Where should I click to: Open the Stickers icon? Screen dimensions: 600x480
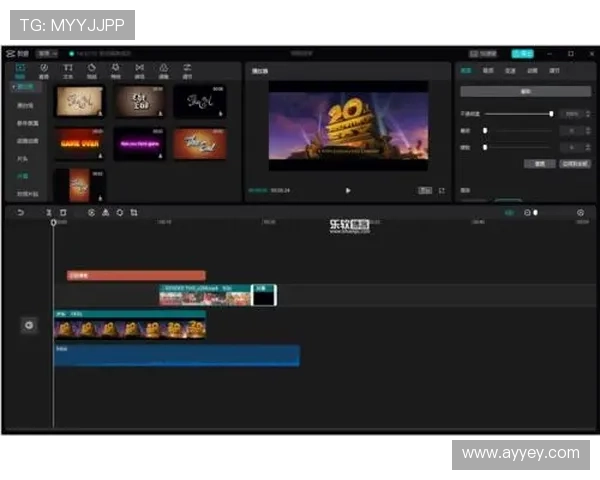click(91, 71)
